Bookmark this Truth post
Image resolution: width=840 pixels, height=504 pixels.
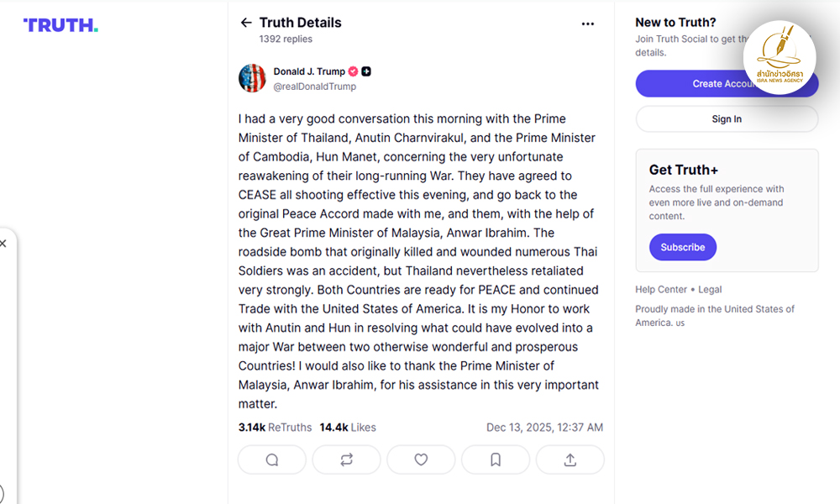(x=496, y=459)
